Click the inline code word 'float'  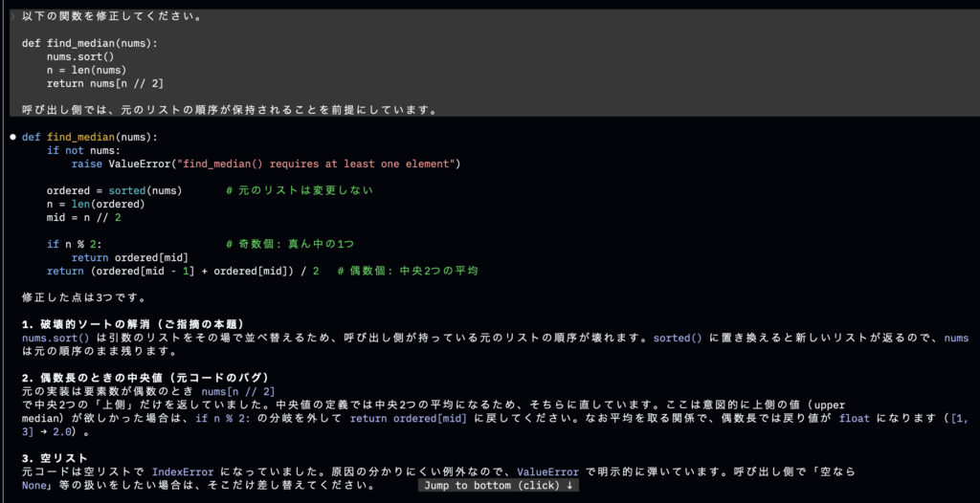tap(856, 418)
